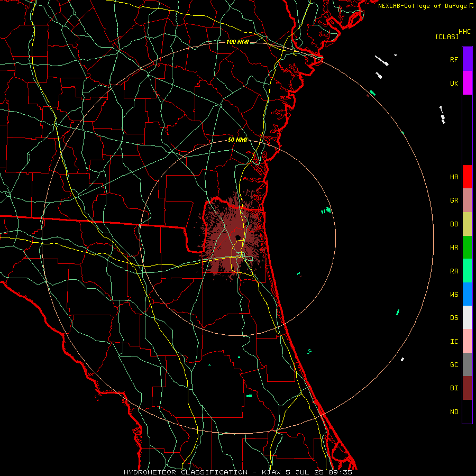Click the ND black legend swatch
Image resolution: width=476 pixels, height=476 pixels.
[x=467, y=411]
